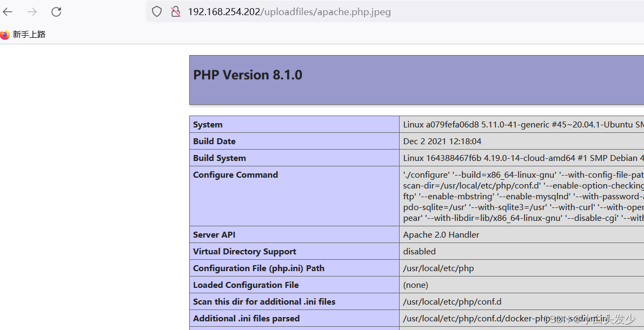Click the Loaded Configuration File label
644x330 pixels.
246,285
